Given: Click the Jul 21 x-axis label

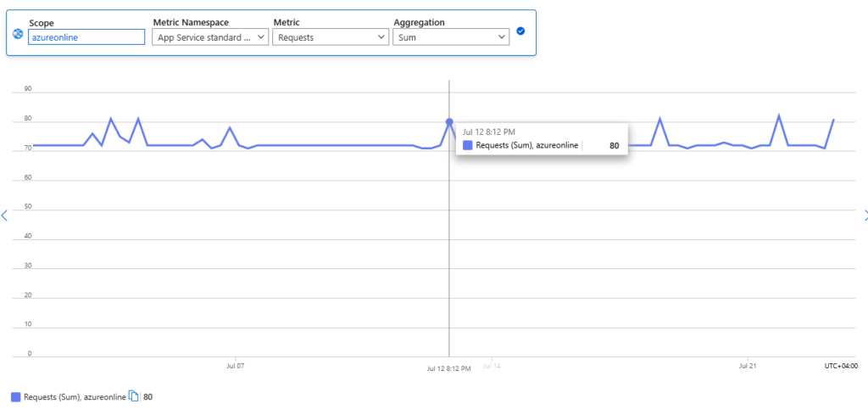Looking at the screenshot, I should tap(748, 366).
